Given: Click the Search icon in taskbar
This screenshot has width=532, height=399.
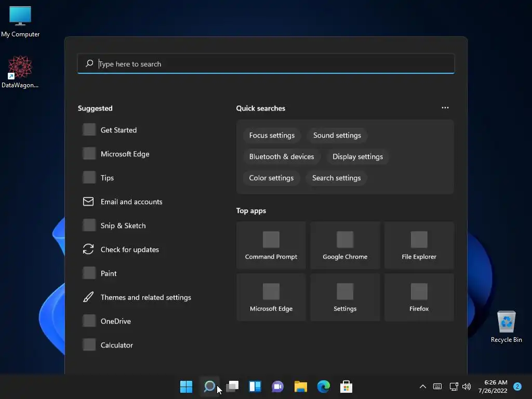Looking at the screenshot, I should (x=209, y=387).
